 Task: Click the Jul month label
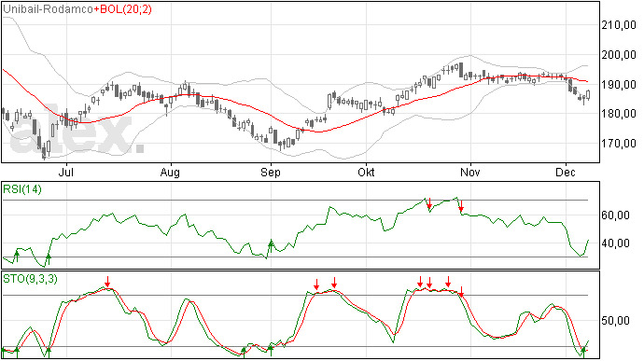pos(66,172)
